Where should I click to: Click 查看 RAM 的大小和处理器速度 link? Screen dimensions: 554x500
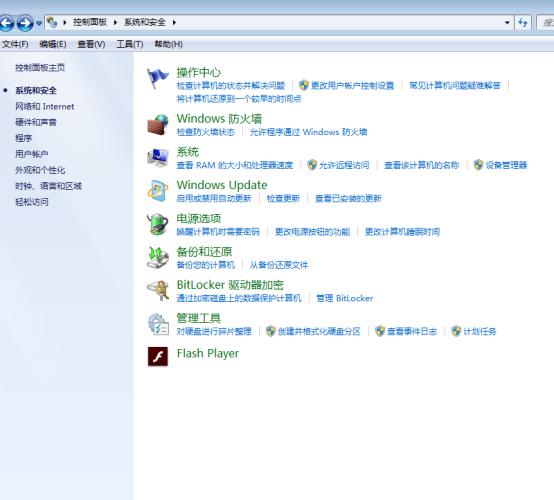pyautogui.click(x=235, y=165)
